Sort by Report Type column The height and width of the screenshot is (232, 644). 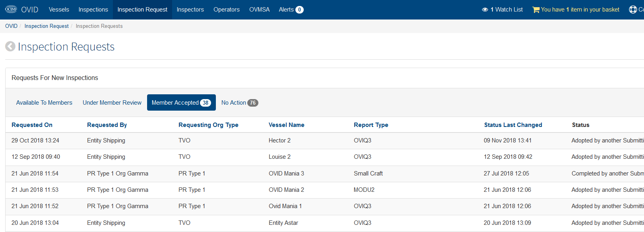tap(371, 125)
